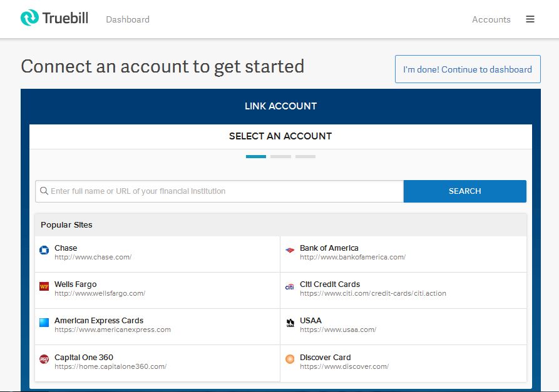Screen dimensions: 559x392
Task: Choose Discover Card entry
Action: point(325,357)
